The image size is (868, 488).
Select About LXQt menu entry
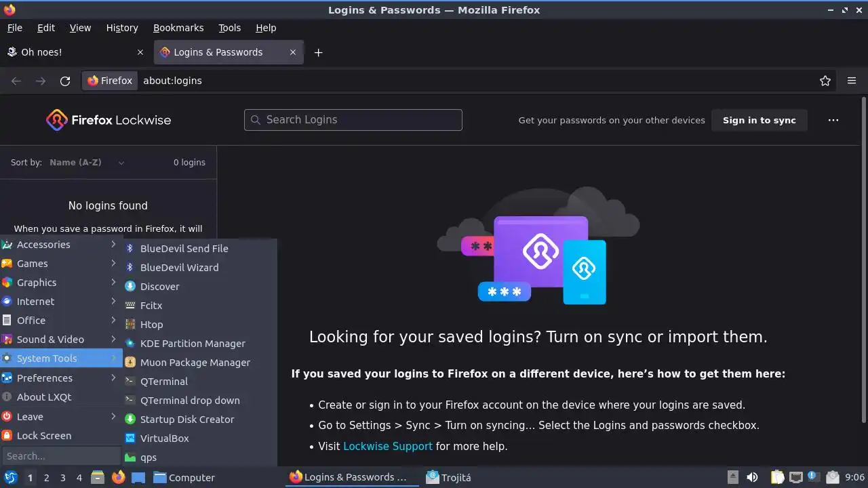[x=61, y=397]
